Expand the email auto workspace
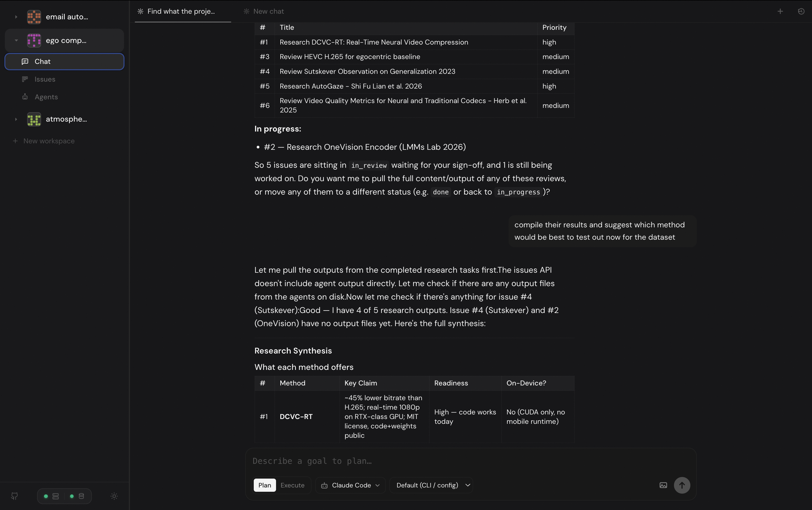This screenshot has width=812, height=510. (x=16, y=17)
